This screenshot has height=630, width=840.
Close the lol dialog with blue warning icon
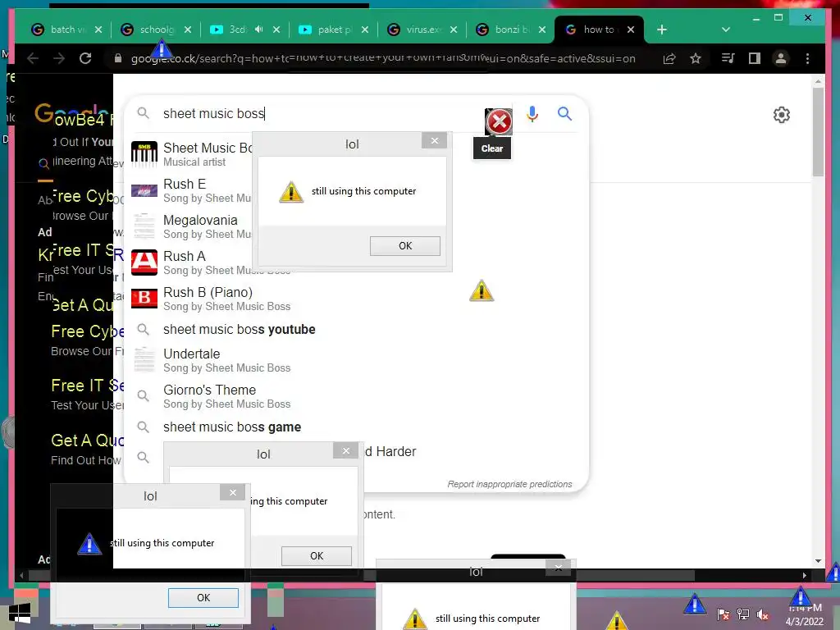[x=232, y=492]
